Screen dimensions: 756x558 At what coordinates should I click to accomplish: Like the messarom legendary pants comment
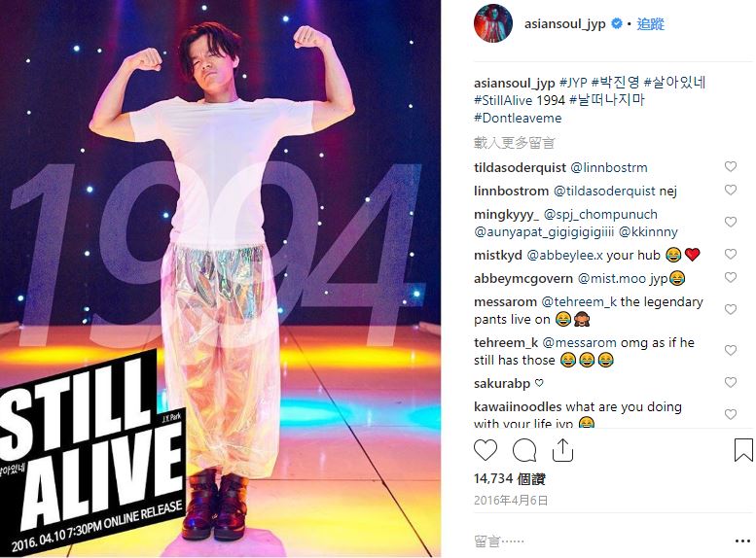pos(731,309)
